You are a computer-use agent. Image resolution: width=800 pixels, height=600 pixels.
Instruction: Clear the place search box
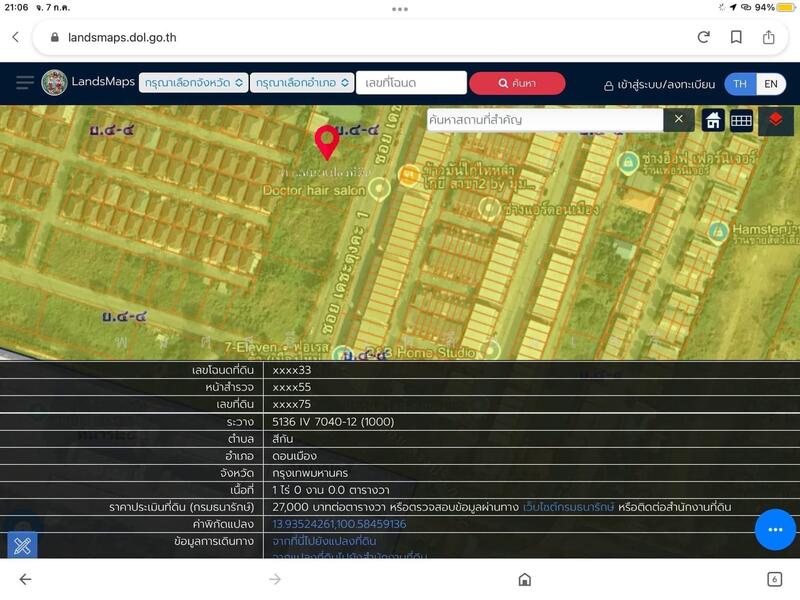tap(678, 120)
